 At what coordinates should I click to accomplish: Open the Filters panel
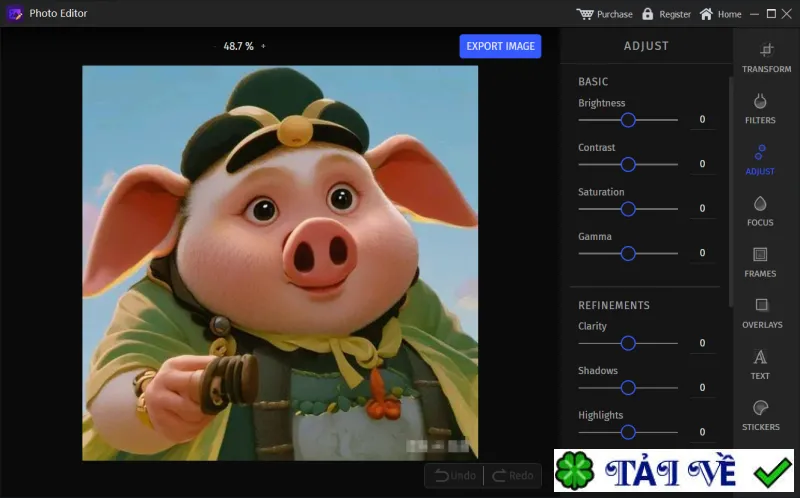tap(760, 109)
